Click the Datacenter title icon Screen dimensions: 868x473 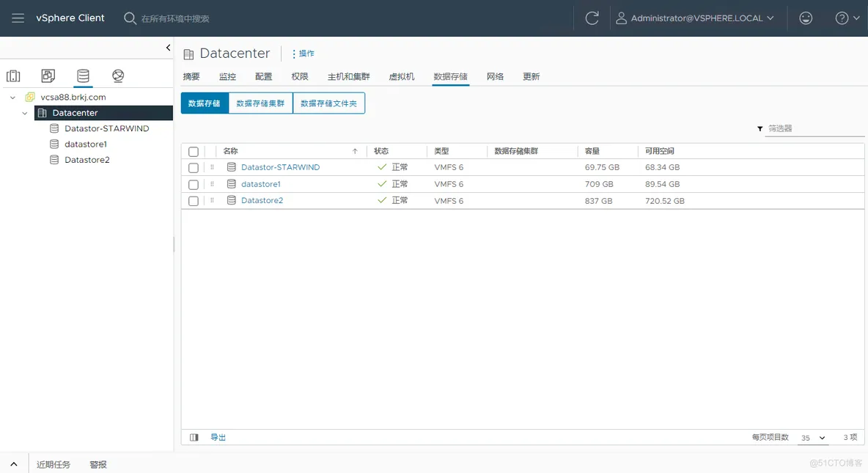[188, 54]
